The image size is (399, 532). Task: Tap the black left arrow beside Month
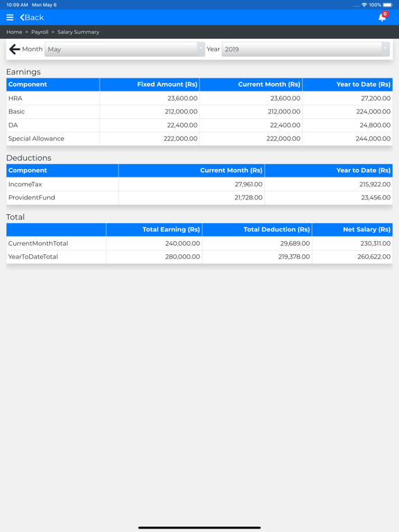coord(15,49)
